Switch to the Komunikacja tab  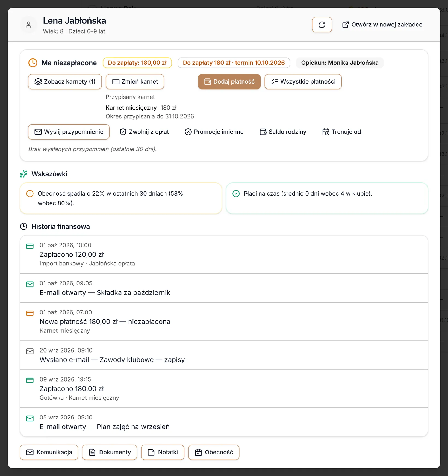tap(49, 452)
